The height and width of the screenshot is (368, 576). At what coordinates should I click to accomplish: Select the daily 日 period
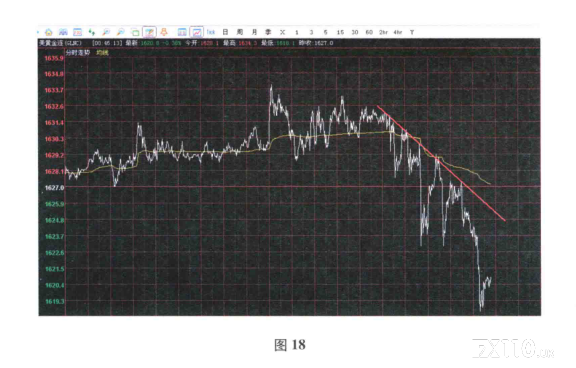[x=226, y=32]
